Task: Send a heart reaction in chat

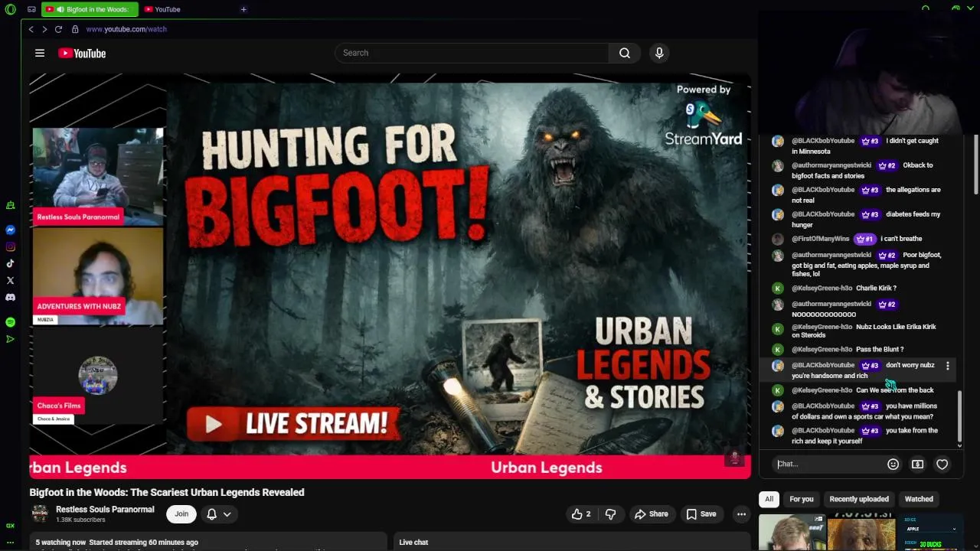Action: [942, 464]
